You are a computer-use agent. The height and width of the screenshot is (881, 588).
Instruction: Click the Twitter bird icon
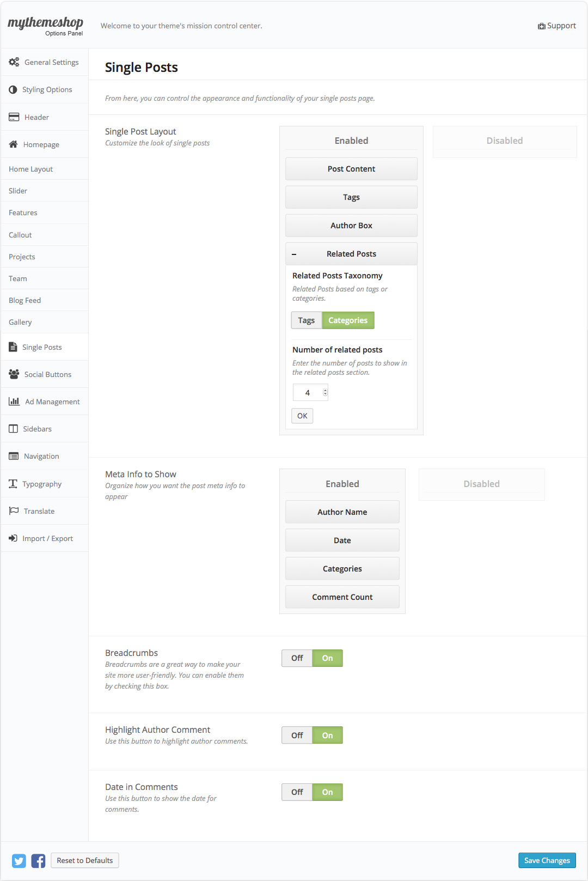coord(19,860)
